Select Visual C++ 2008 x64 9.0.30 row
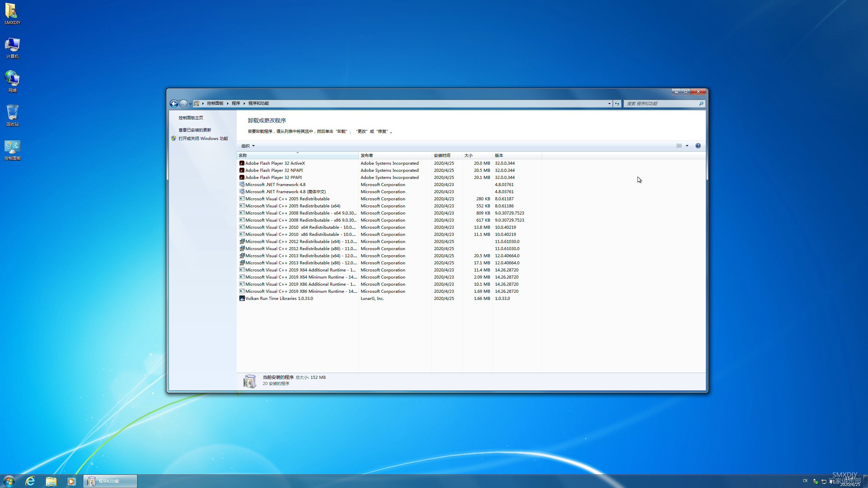The width and height of the screenshot is (868, 488). tap(390, 213)
